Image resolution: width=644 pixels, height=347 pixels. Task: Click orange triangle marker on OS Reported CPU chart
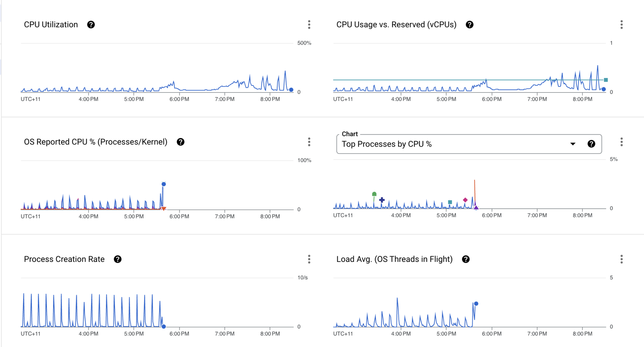[x=164, y=209]
